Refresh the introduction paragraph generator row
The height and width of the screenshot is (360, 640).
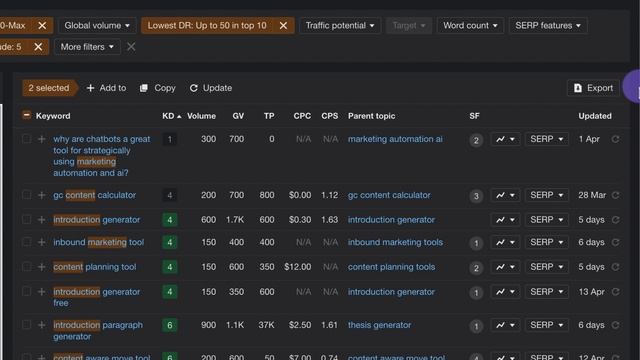click(616, 325)
